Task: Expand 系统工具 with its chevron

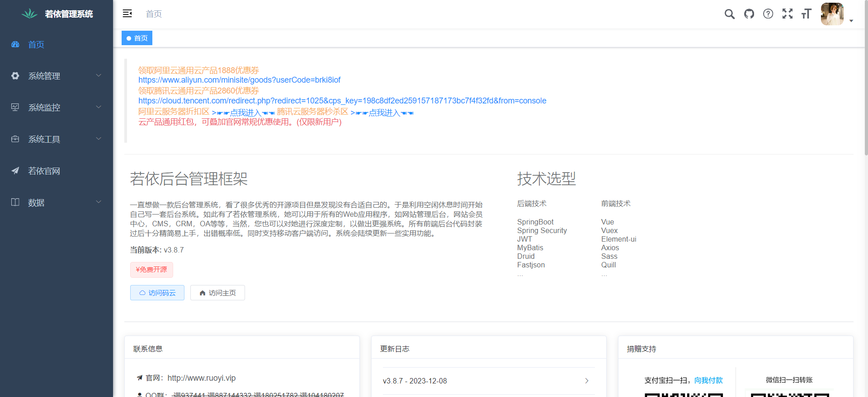Action: [99, 139]
